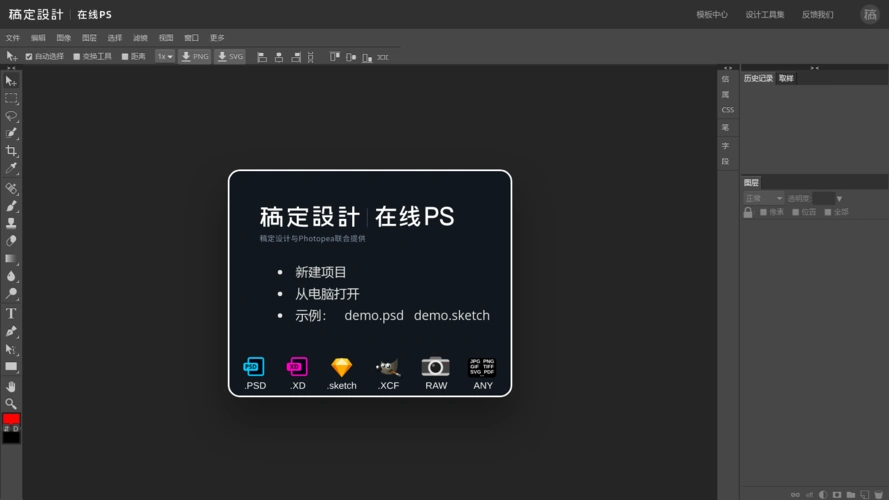This screenshot has width=889, height=500.
Task: Export as PNG button
Action: (194, 57)
